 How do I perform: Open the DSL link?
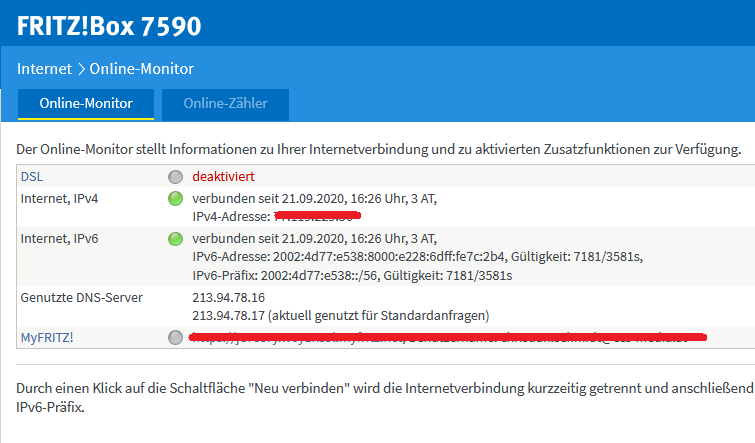tap(32, 177)
